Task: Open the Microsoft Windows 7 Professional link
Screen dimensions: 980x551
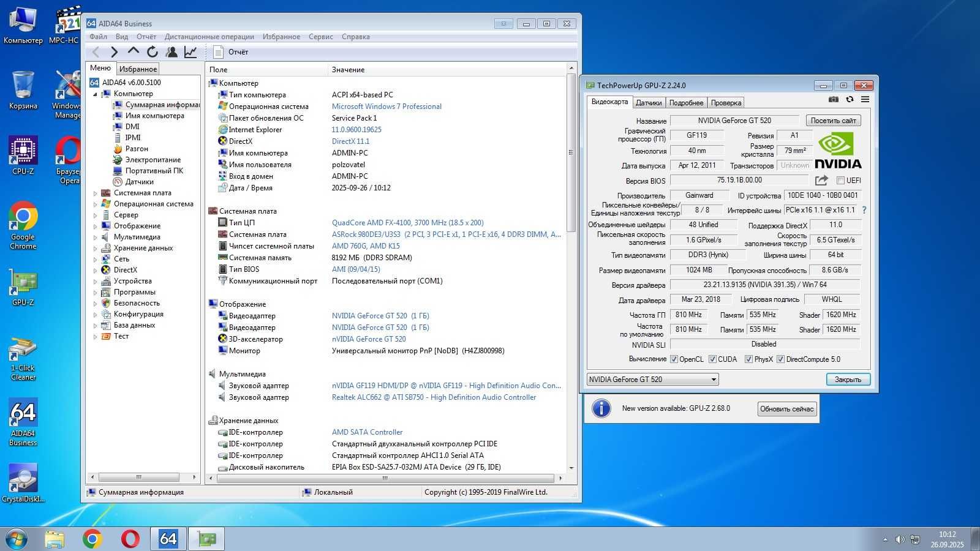Action: pos(386,107)
